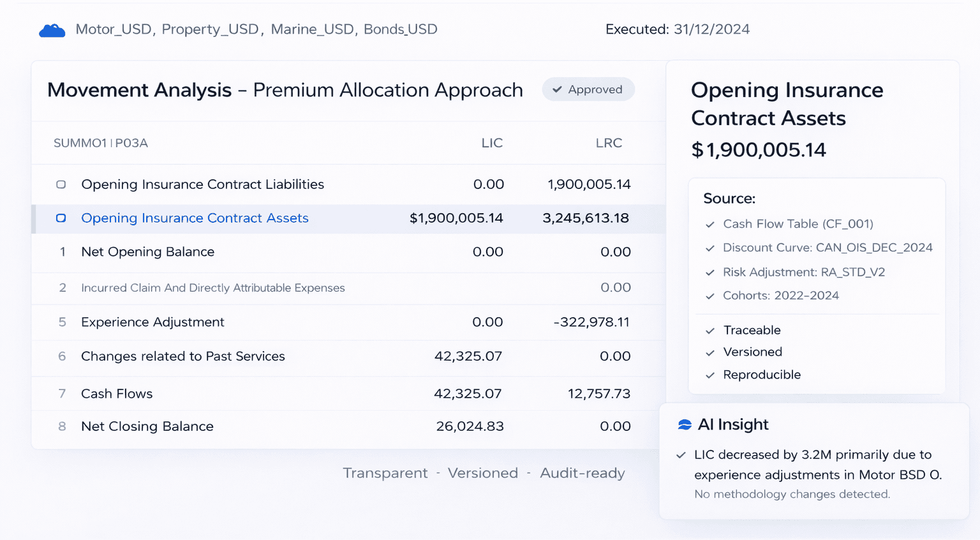Open the Opening Insurance Contract Assets link

tap(195, 218)
